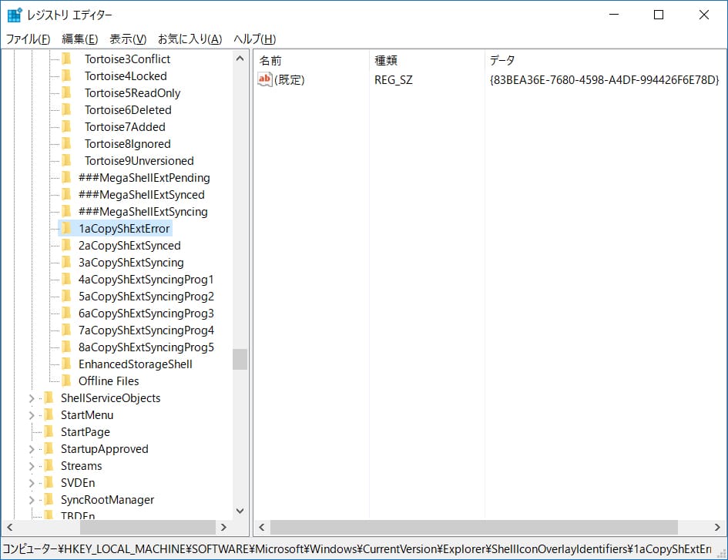Select the Tortoise3Conflict key label
728x560 pixels.
tap(127, 59)
